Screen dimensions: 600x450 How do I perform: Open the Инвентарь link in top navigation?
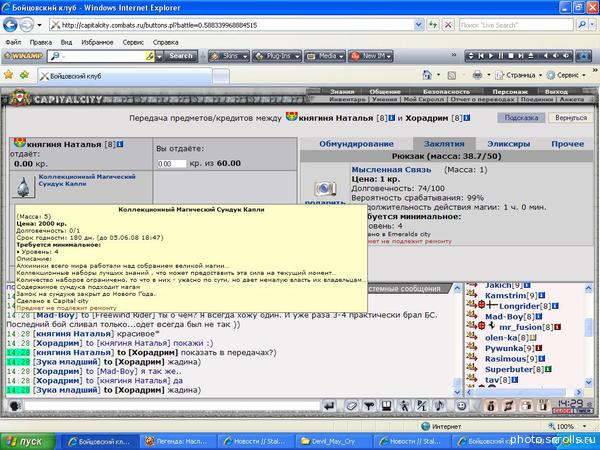pyautogui.click(x=348, y=100)
